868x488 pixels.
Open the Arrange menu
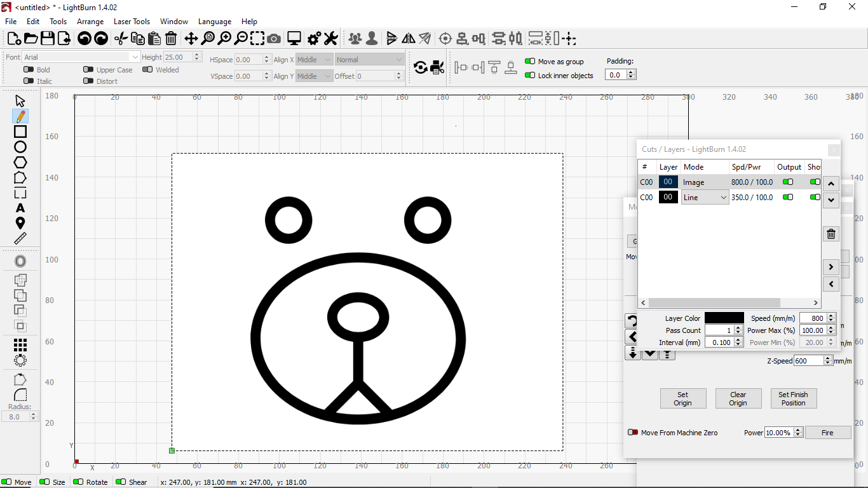90,22
